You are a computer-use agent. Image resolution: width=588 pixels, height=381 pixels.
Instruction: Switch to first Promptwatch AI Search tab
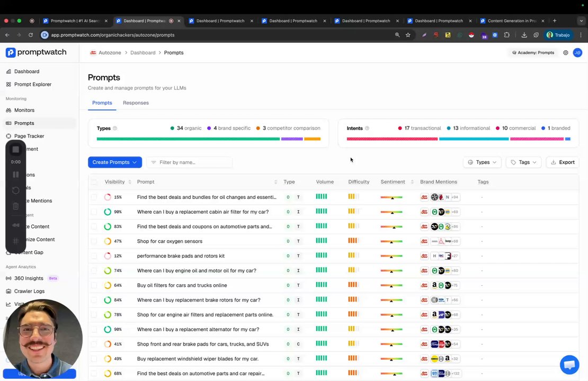[75, 21]
